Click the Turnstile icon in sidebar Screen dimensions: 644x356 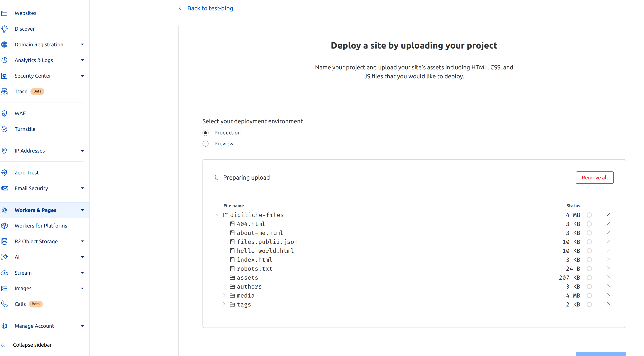coord(5,129)
